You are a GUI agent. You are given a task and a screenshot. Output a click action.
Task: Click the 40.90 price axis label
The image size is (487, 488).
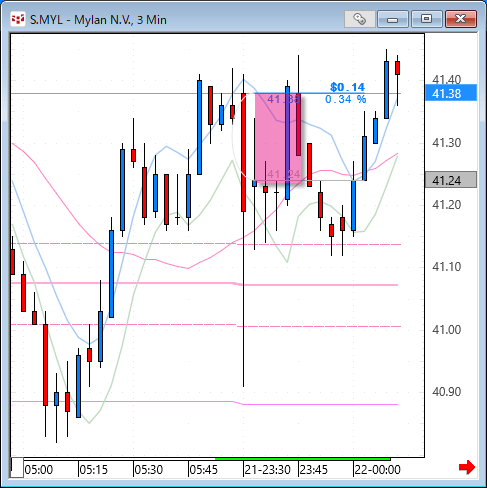[446, 392]
